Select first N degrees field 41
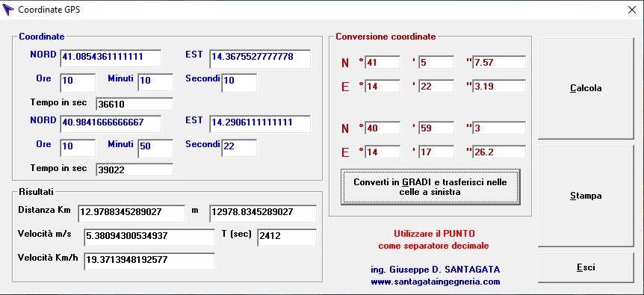Image resolution: width=644 pixels, height=295 pixels. coord(383,63)
